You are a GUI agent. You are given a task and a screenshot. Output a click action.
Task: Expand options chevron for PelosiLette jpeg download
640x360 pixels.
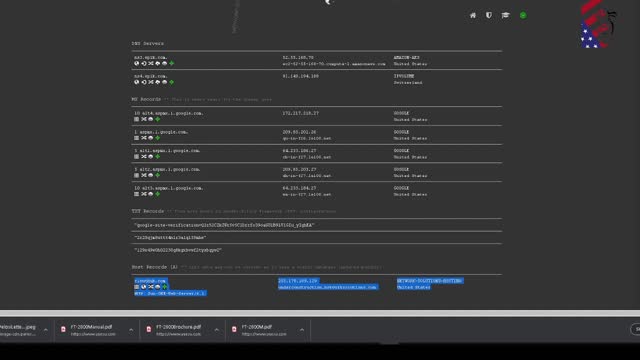point(46,330)
